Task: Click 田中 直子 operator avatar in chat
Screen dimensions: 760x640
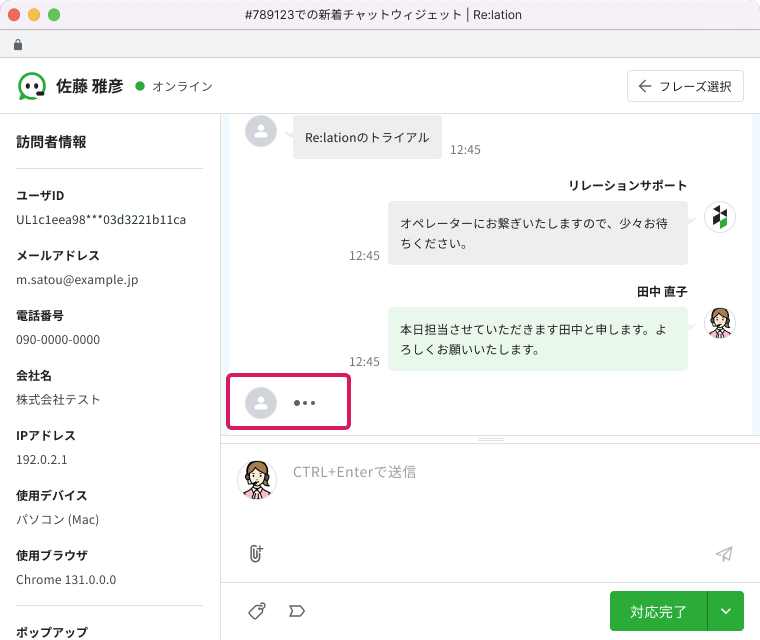Action: (x=720, y=322)
